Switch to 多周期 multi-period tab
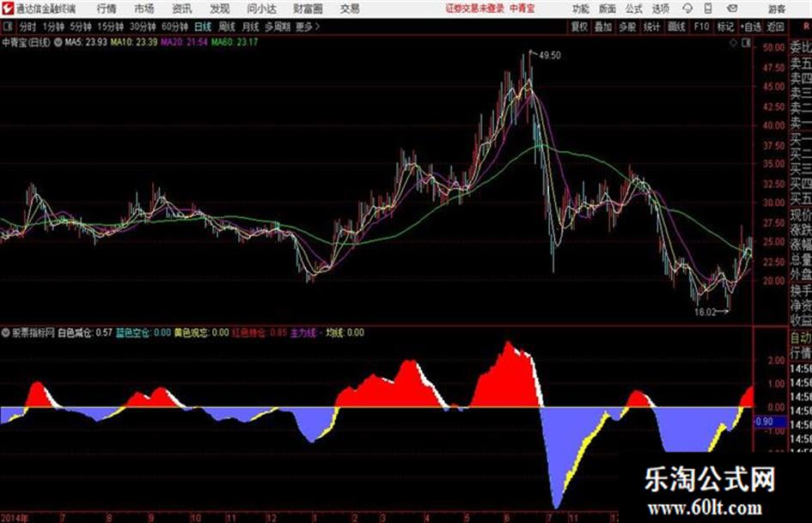 pyautogui.click(x=278, y=27)
